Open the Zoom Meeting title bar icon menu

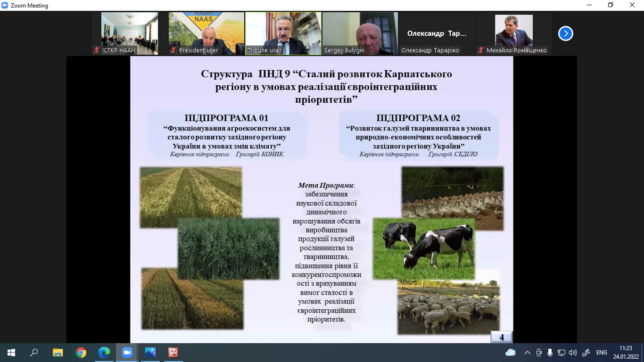[5, 5]
